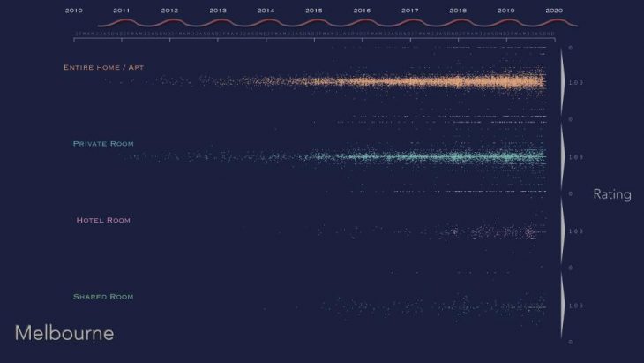Select the 2020 year marker
644x363 pixels.
click(554, 11)
